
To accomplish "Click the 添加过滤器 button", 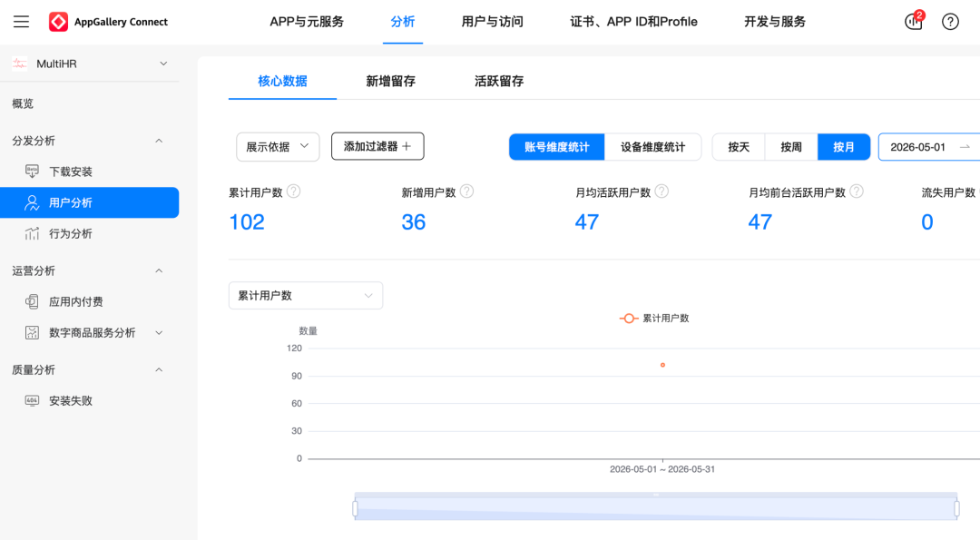I will (x=377, y=146).
